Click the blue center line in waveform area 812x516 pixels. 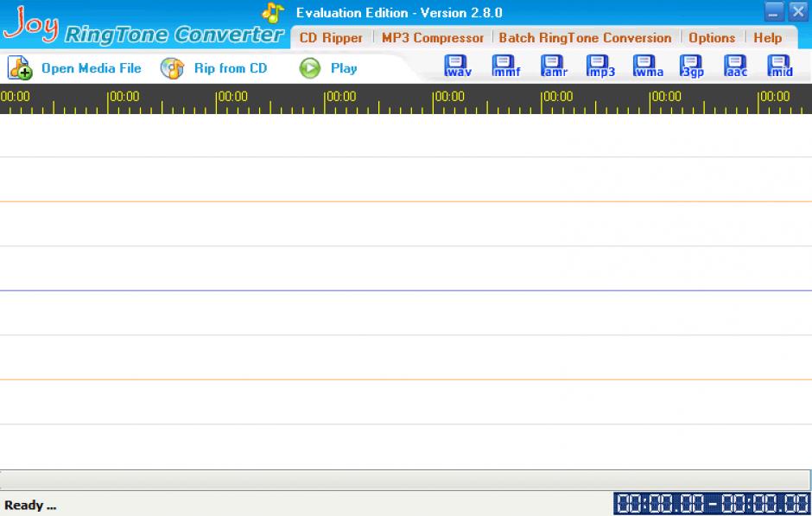405,290
